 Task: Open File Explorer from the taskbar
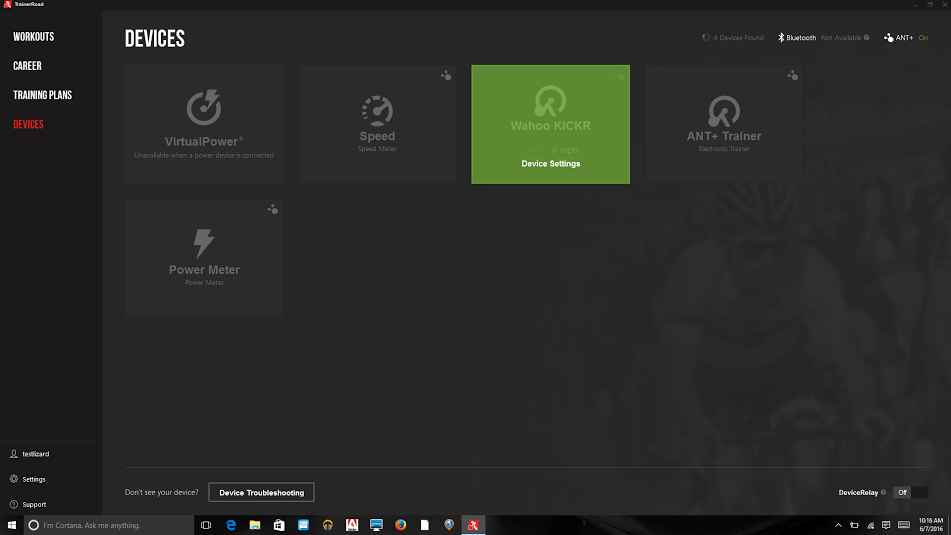[255, 525]
